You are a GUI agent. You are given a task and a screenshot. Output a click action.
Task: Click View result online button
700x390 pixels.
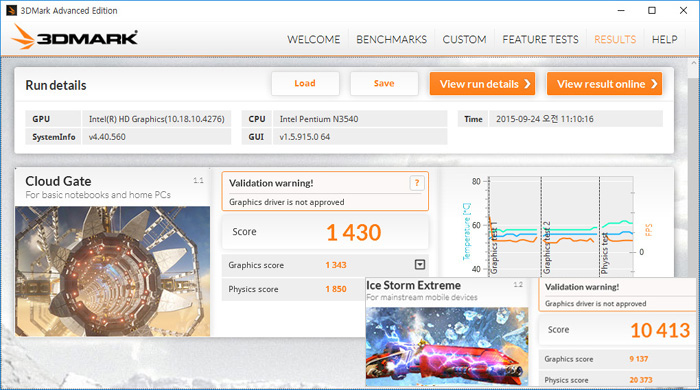point(604,84)
